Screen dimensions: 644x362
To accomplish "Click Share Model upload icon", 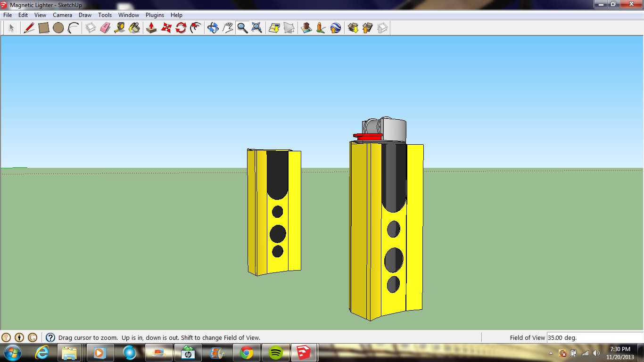I will coord(368,28).
